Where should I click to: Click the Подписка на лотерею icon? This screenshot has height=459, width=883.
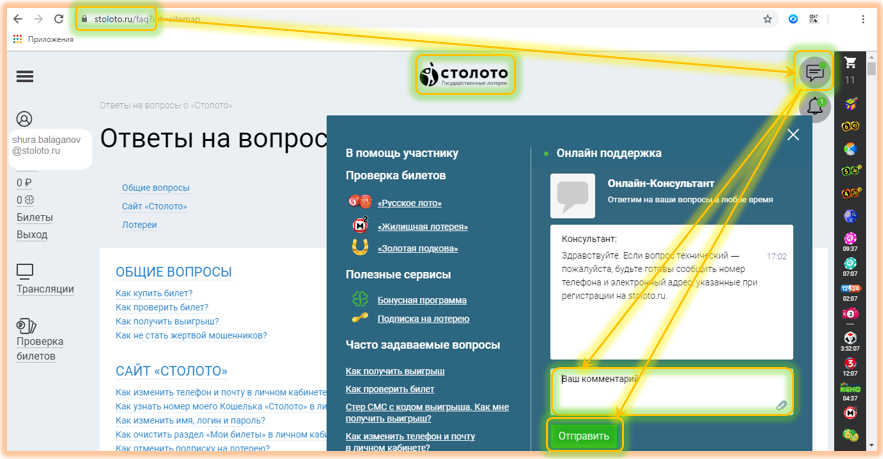point(360,318)
